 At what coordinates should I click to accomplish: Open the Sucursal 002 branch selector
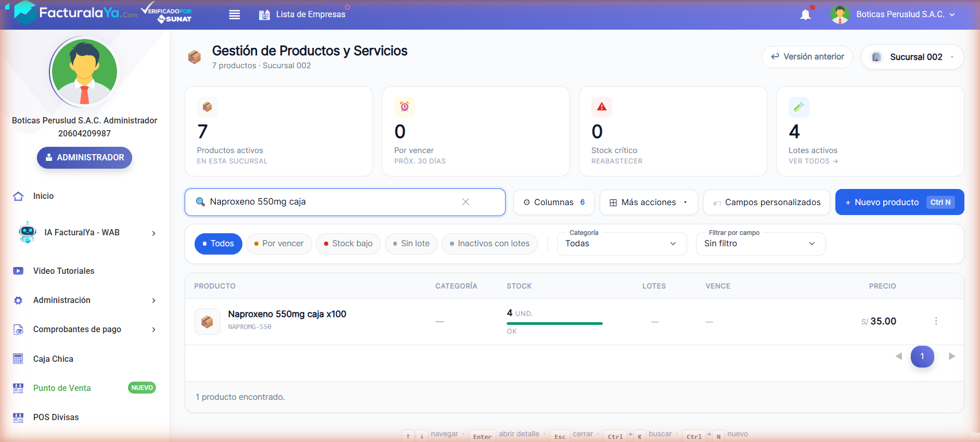pos(912,57)
